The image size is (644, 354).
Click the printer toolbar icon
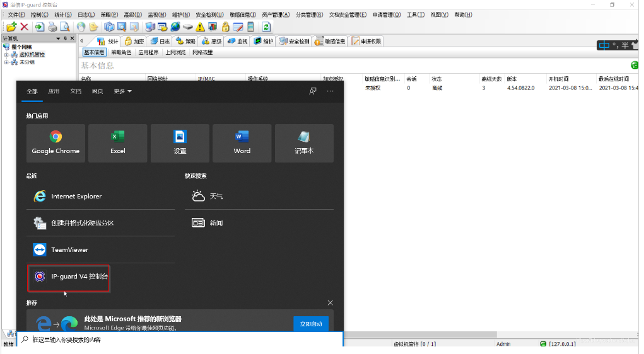pos(52,27)
